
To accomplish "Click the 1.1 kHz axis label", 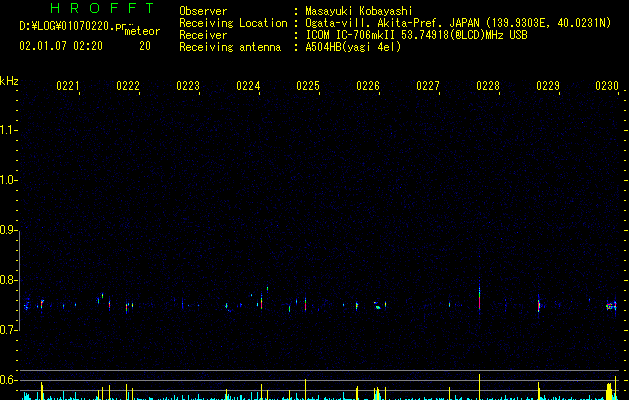I will 8,130.
